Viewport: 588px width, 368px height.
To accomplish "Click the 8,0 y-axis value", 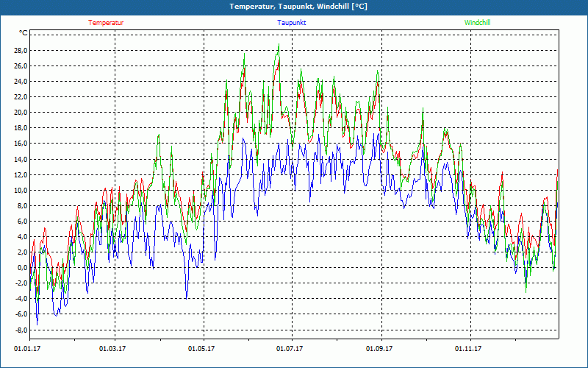I will (x=22, y=206).
